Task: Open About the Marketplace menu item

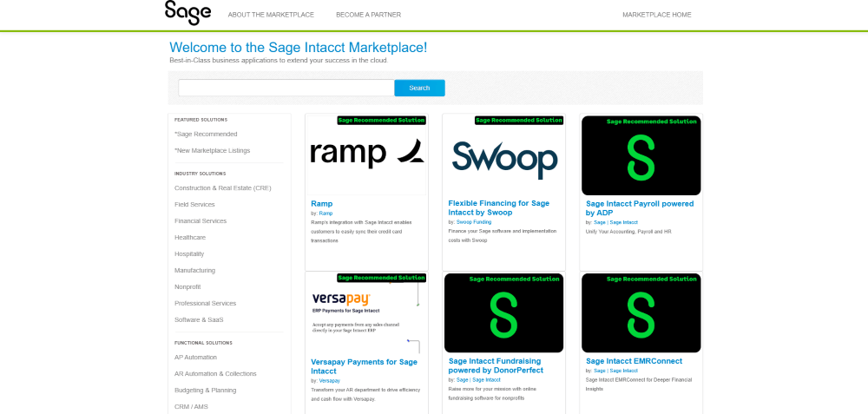Action: pyautogui.click(x=271, y=15)
